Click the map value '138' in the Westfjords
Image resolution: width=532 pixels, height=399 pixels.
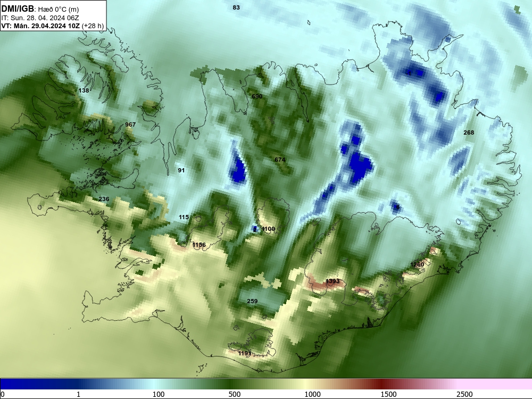tap(84, 90)
